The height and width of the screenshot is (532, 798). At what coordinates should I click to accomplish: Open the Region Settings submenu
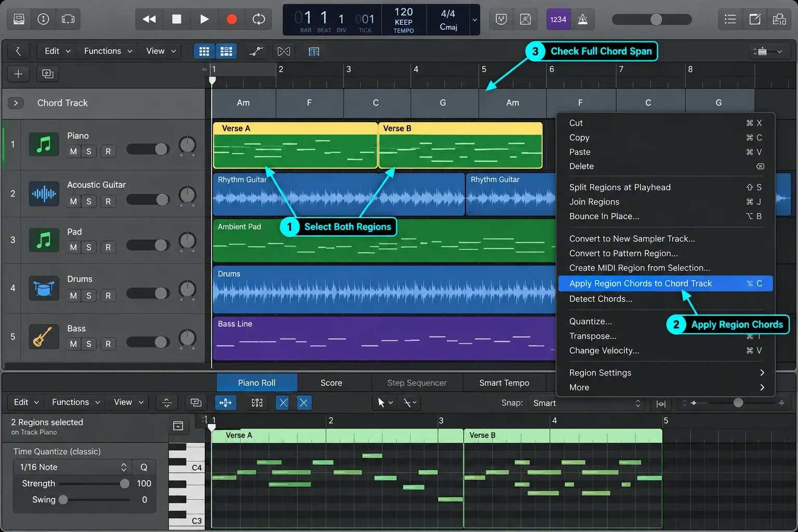coord(666,373)
